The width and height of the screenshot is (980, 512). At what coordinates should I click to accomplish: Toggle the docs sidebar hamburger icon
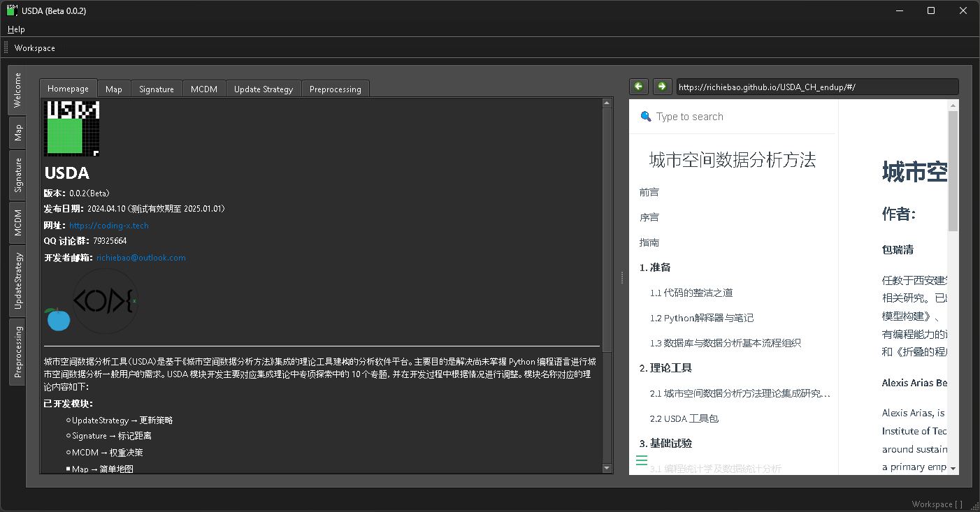[x=642, y=460]
